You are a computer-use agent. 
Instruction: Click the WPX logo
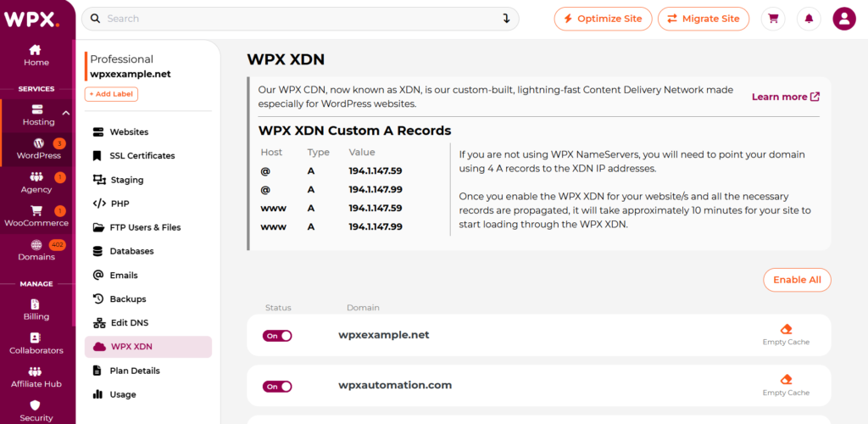[31, 19]
